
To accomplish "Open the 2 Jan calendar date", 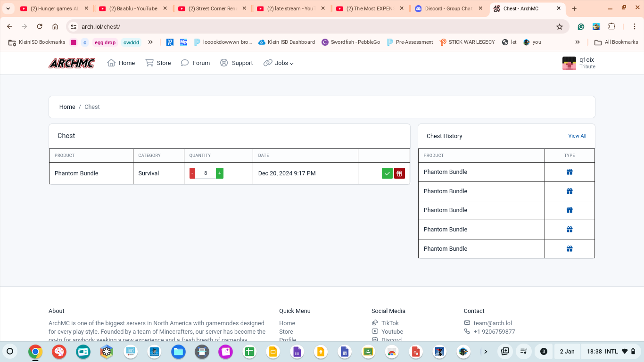I will click(567, 352).
